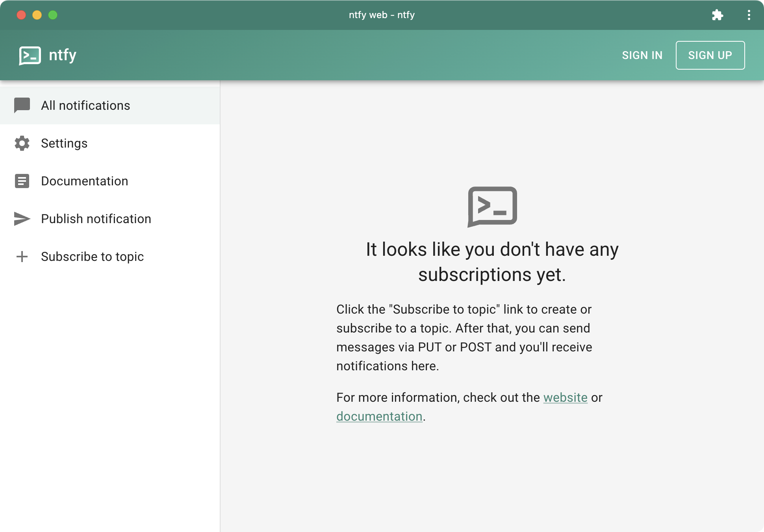Image resolution: width=764 pixels, height=532 pixels.
Task: Click the Settings gear icon
Action: pyautogui.click(x=22, y=143)
